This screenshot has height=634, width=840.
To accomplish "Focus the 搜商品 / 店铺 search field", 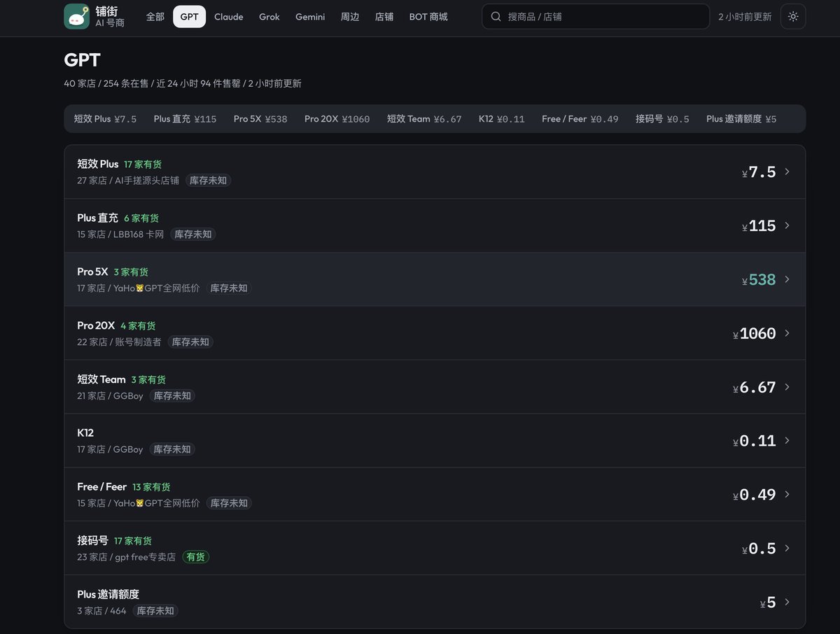I will [x=596, y=16].
